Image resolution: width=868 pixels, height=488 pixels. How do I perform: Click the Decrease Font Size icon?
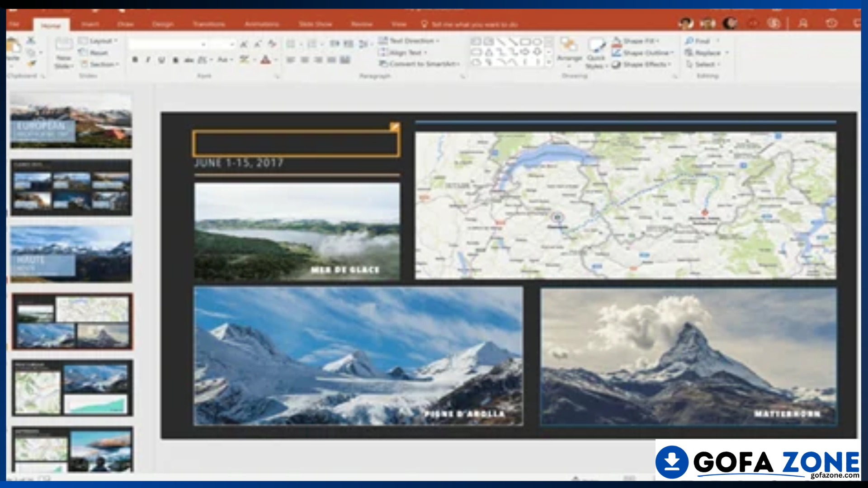click(x=258, y=44)
